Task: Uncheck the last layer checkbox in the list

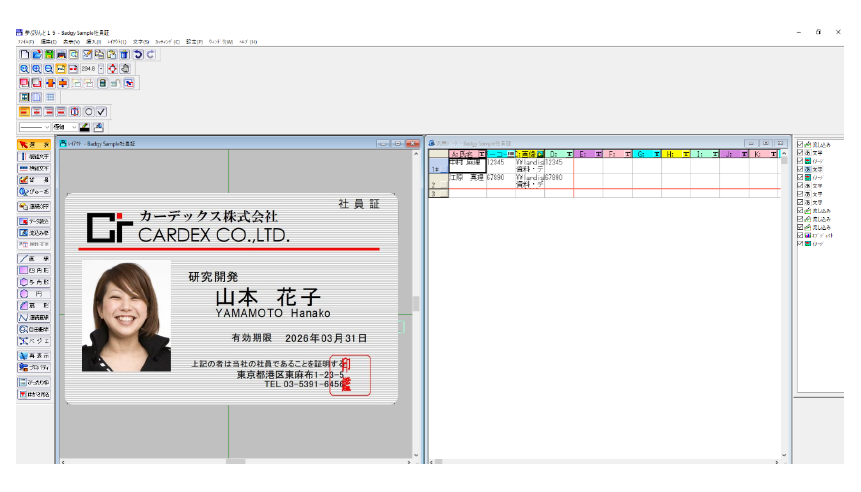Action: pyautogui.click(x=800, y=244)
